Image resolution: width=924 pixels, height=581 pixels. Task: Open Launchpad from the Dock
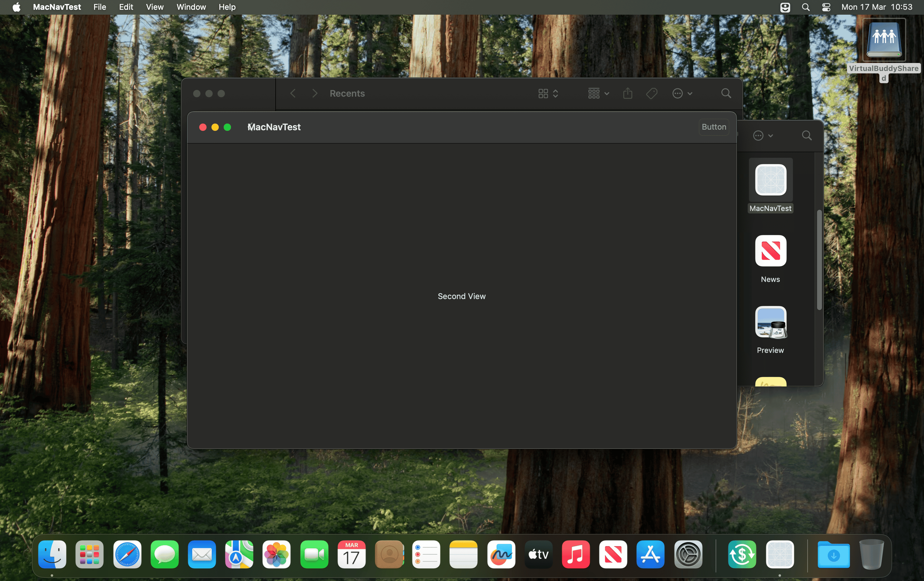point(90,554)
